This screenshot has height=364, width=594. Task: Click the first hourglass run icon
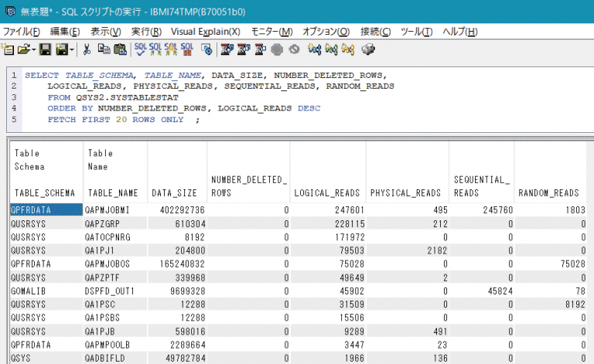tap(226, 49)
